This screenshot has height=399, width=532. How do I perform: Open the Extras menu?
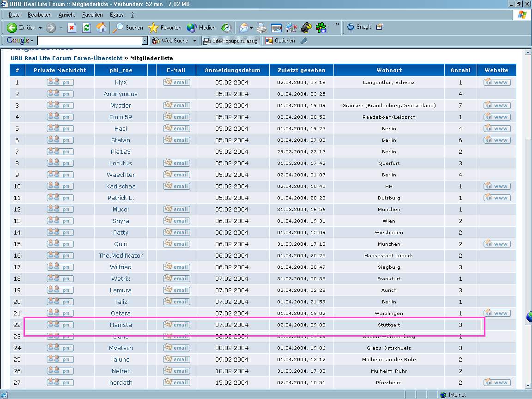tap(116, 15)
